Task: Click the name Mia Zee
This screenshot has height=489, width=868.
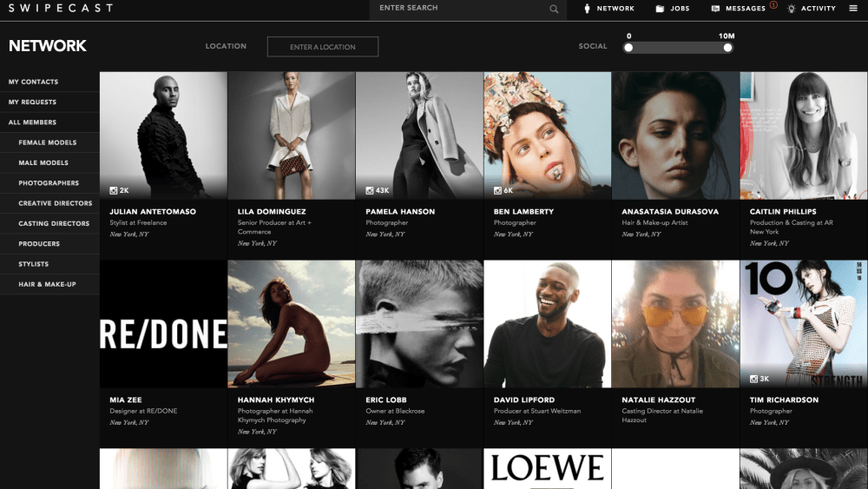Action: [x=126, y=400]
